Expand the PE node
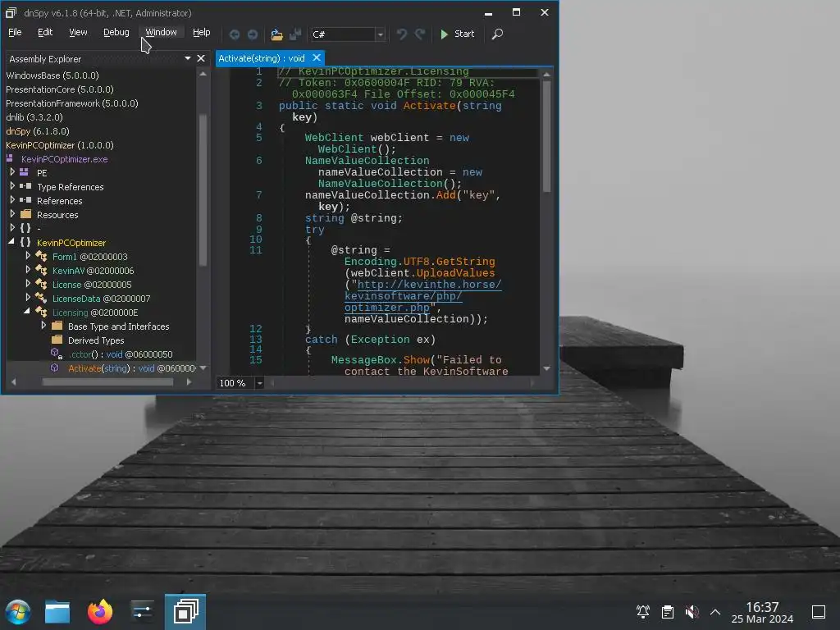Image resolution: width=840 pixels, height=630 pixels. coord(11,172)
